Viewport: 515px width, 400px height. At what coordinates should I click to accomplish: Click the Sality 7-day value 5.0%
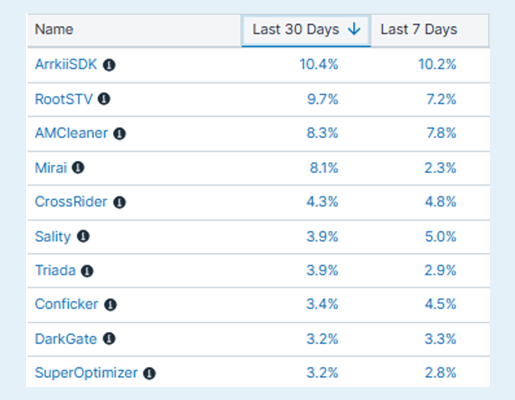click(440, 237)
